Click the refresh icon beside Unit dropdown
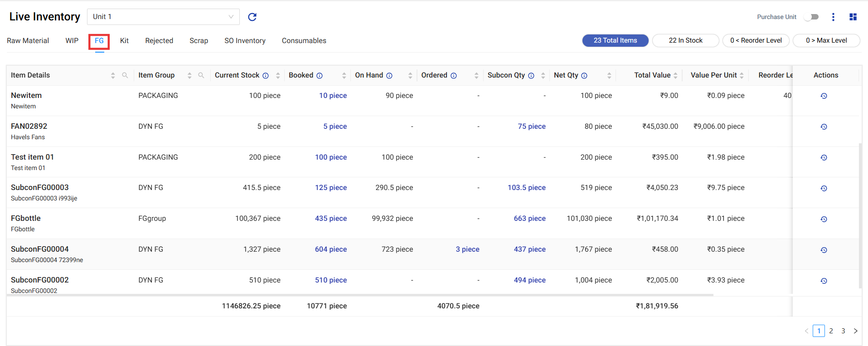 (252, 17)
